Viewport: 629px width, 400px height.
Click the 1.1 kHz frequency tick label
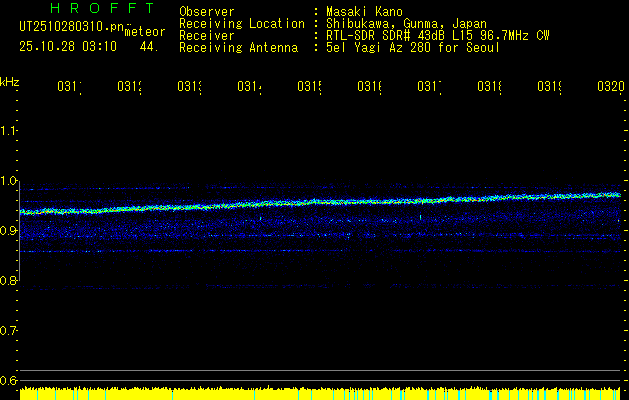[x=9, y=131]
